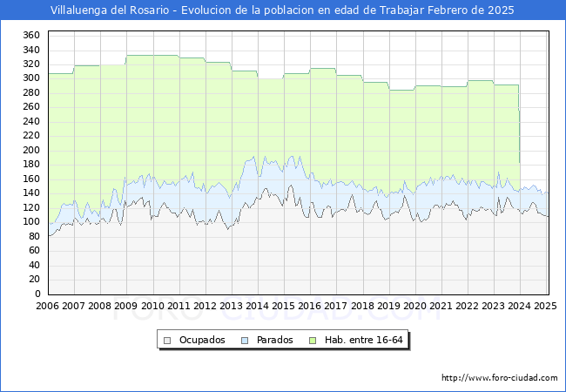Click the 2011 x-axis year label
This screenshot has height=392, width=566.
[179, 306]
